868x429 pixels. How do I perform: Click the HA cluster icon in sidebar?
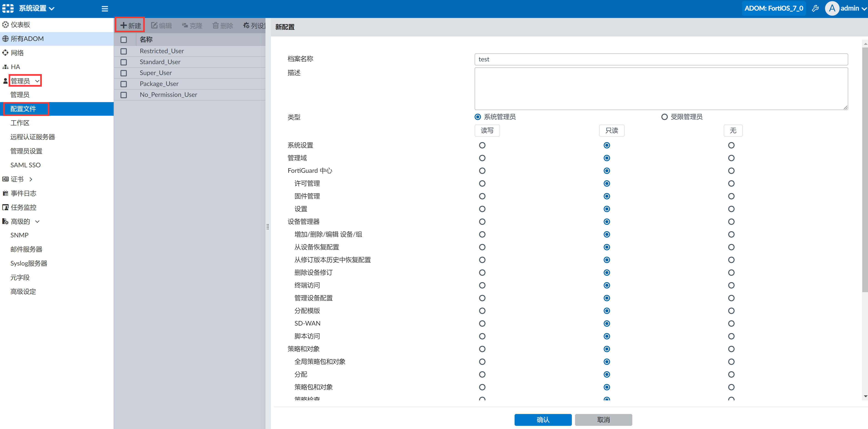(x=5, y=67)
